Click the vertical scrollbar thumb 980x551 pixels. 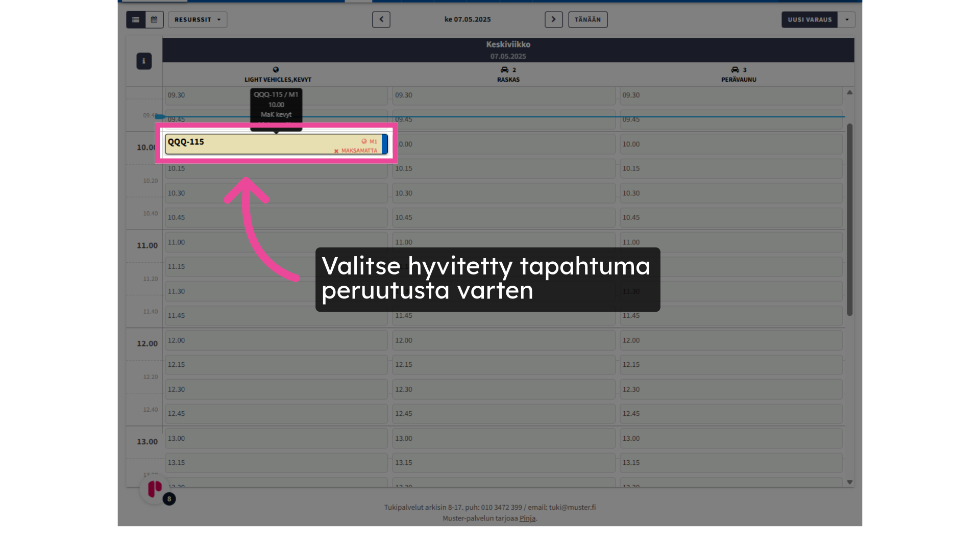click(850, 219)
